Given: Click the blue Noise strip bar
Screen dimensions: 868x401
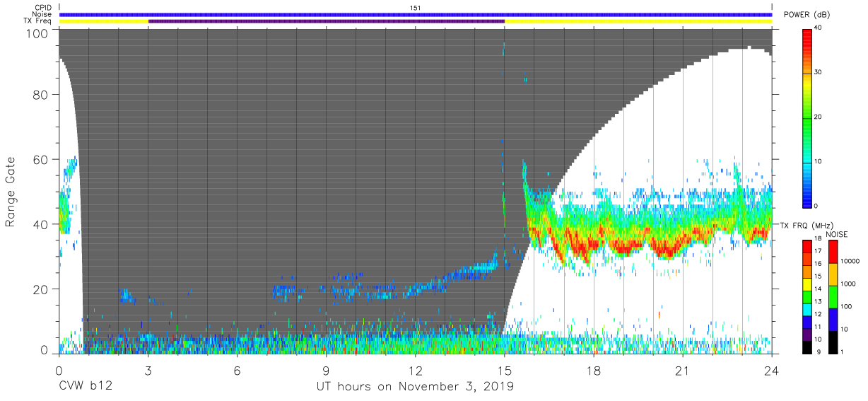Looking at the screenshot, I should pyautogui.click(x=416, y=14).
